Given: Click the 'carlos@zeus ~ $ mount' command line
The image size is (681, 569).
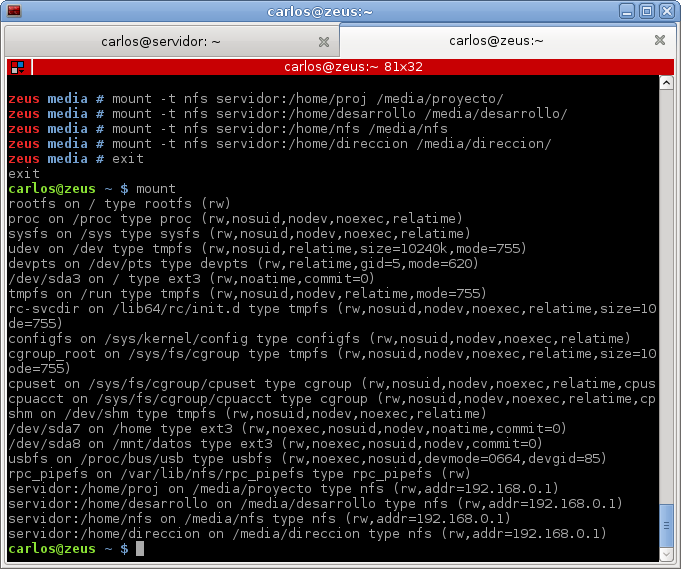Looking at the screenshot, I should click(x=92, y=189).
